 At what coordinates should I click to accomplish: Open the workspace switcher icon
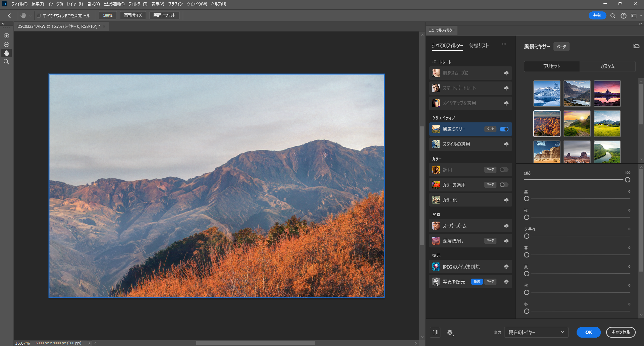coord(634,16)
